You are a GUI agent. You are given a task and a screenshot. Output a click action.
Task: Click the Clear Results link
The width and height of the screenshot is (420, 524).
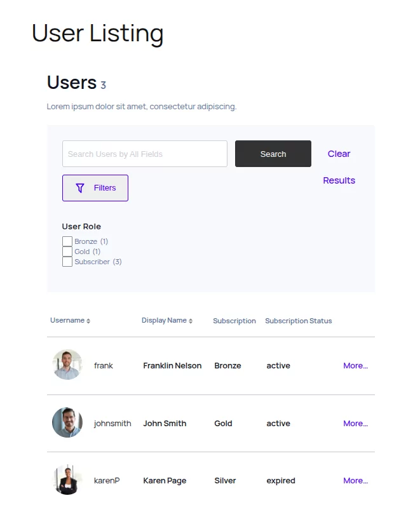coord(339,167)
